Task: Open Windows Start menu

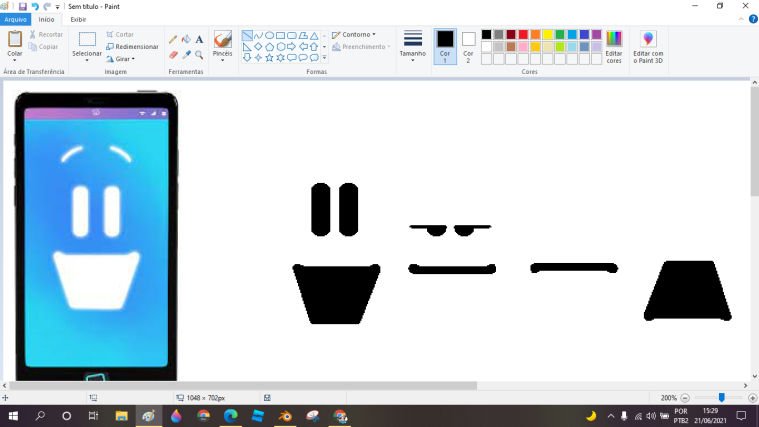Action: pyautogui.click(x=13, y=416)
